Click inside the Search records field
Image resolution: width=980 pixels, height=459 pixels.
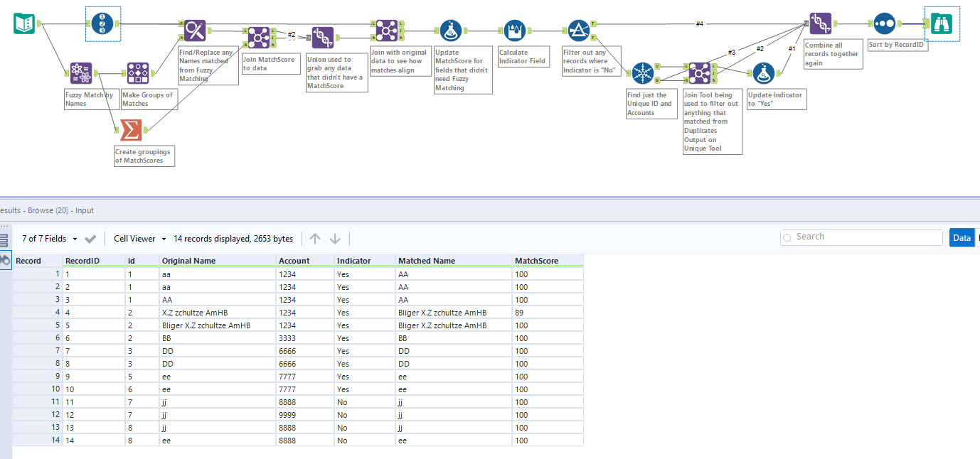click(x=861, y=237)
